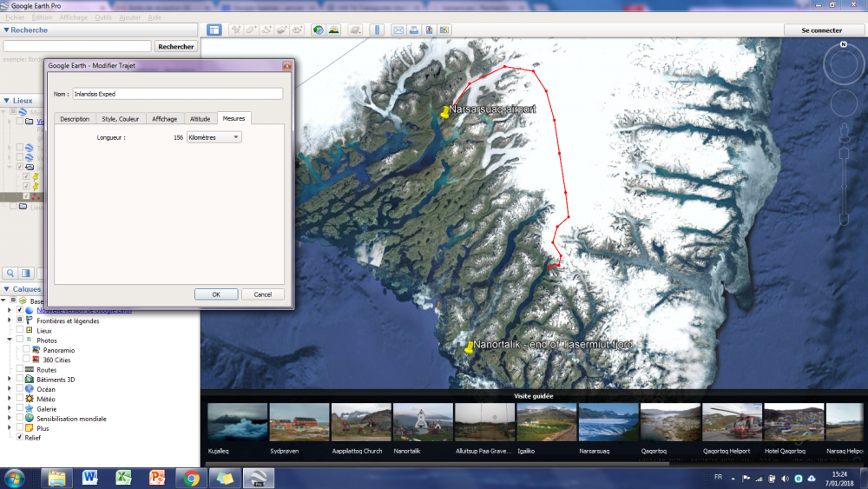This screenshot has width=868, height=489.
Task: Click the places panel magnifier search icon
Action: (x=10, y=273)
